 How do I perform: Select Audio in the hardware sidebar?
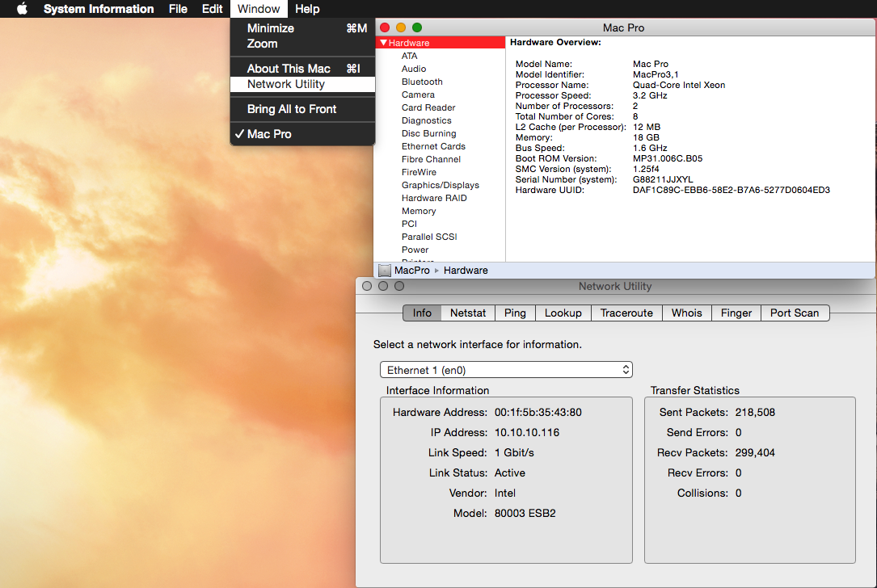click(414, 69)
